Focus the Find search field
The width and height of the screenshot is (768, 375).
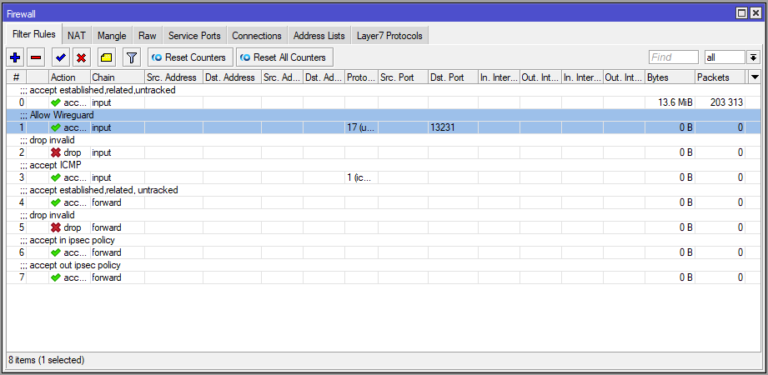tap(674, 58)
